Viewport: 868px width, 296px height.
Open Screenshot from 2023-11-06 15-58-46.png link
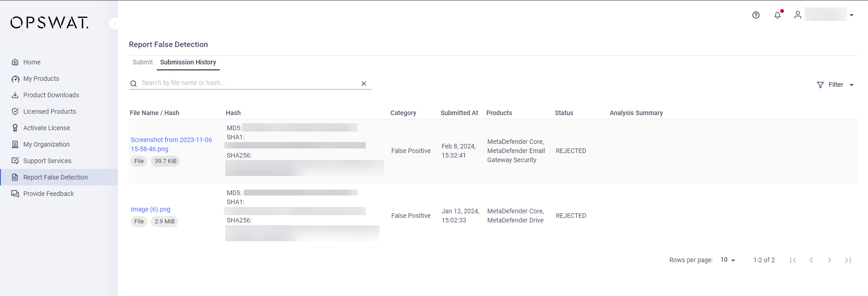[x=171, y=144]
